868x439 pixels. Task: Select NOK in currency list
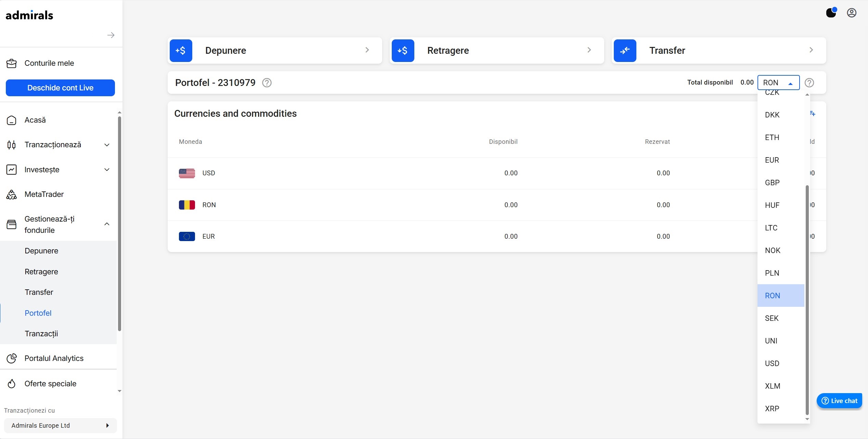point(781,250)
